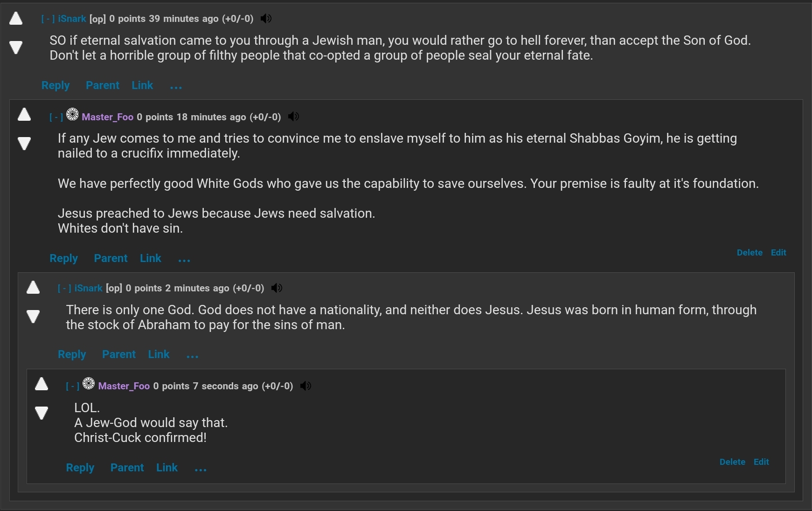Image resolution: width=812 pixels, height=511 pixels.
Task: Open Parent link of iSnark's top comment
Action: click(x=103, y=85)
